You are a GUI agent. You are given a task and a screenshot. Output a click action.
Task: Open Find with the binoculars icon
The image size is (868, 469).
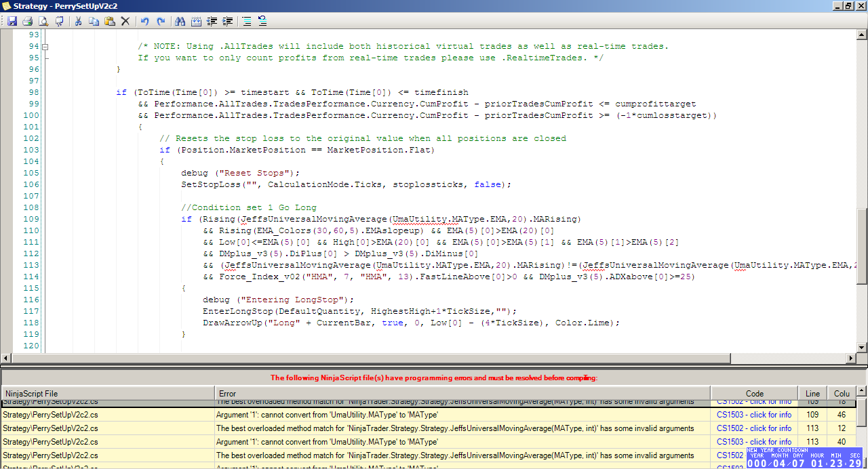(180, 21)
